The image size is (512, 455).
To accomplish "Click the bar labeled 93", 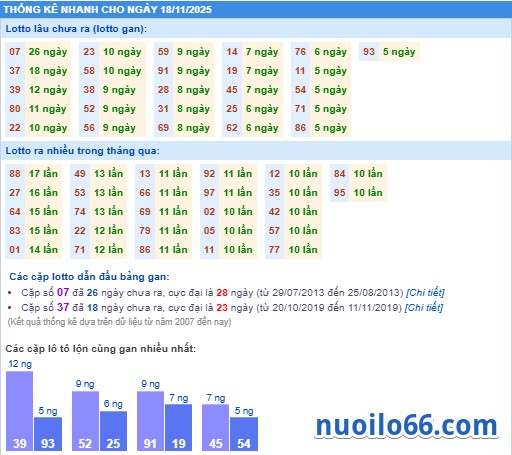I will pos(48,434).
